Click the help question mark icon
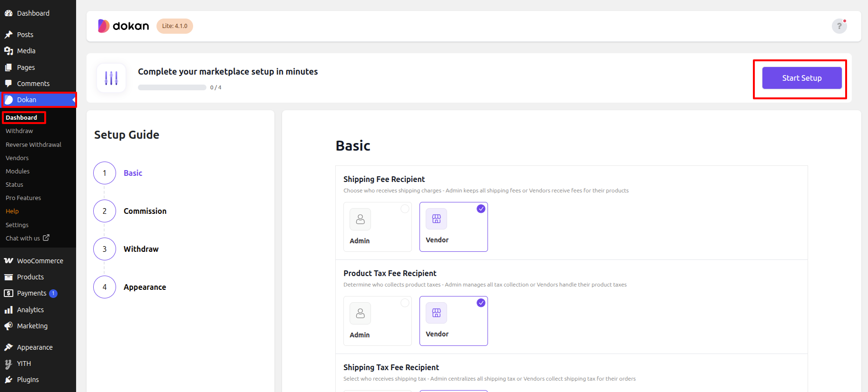868x392 pixels. [x=839, y=26]
